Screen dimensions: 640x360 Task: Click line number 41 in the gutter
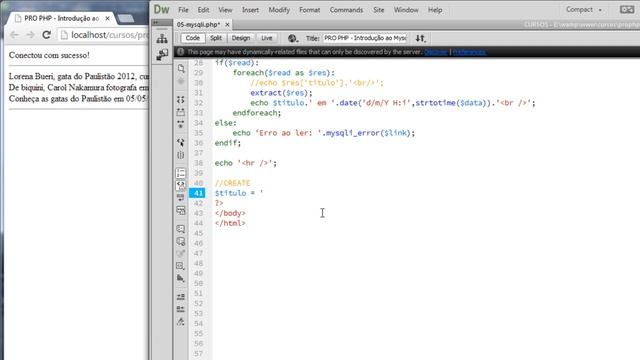point(198,193)
